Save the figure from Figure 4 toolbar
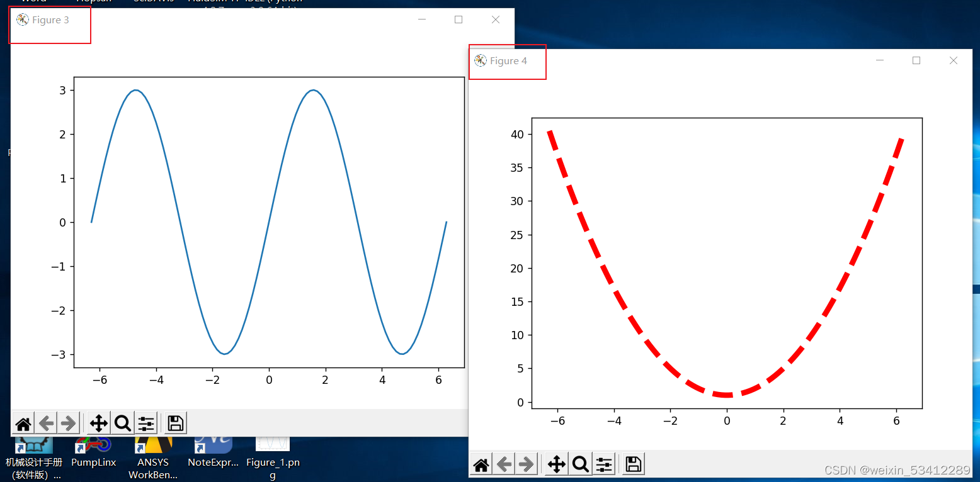 click(x=634, y=465)
